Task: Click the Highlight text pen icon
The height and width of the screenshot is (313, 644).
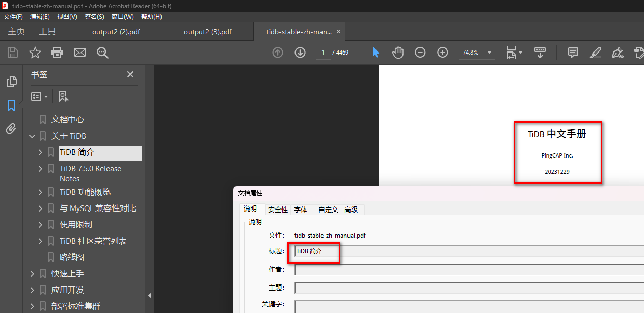Action: (595, 53)
